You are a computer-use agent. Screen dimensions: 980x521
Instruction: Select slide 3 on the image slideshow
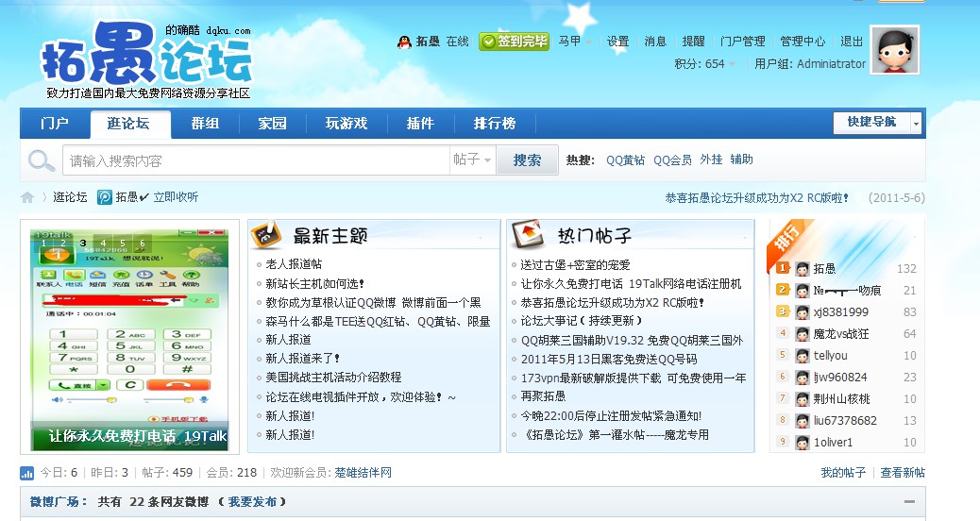coord(82,243)
